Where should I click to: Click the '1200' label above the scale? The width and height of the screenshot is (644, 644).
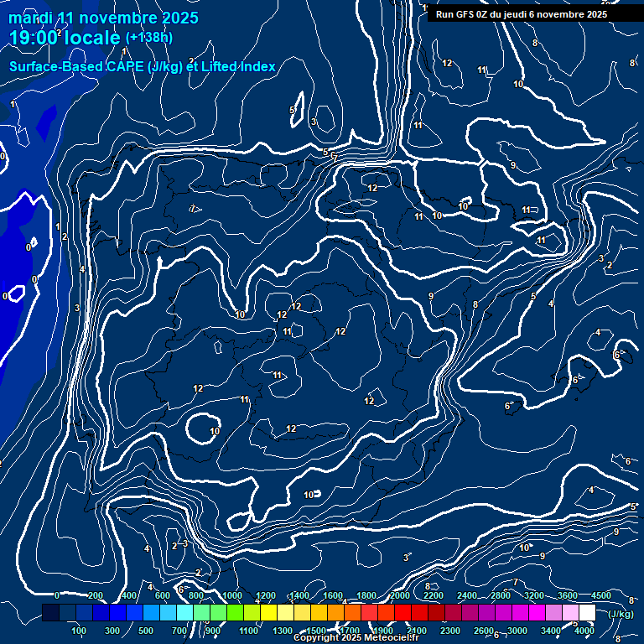(x=266, y=595)
